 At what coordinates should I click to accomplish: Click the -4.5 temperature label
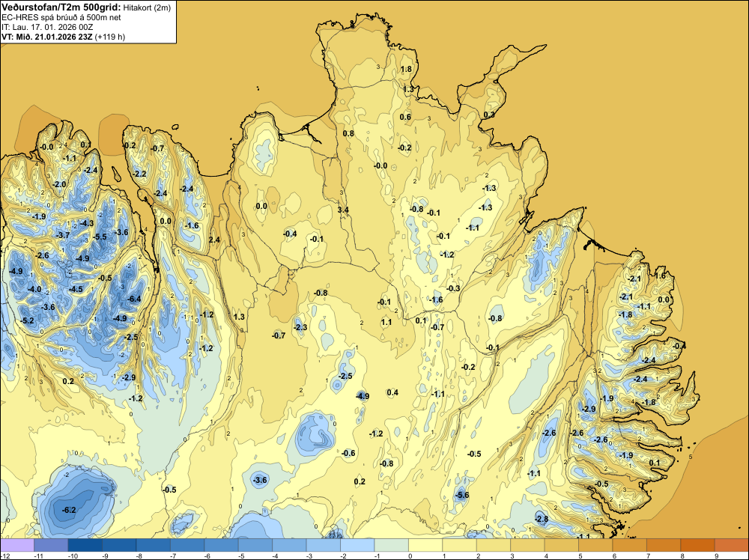click(76, 289)
